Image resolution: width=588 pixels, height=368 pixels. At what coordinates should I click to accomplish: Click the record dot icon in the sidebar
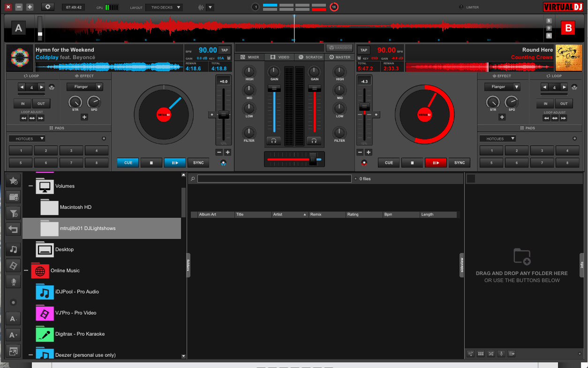click(x=14, y=302)
